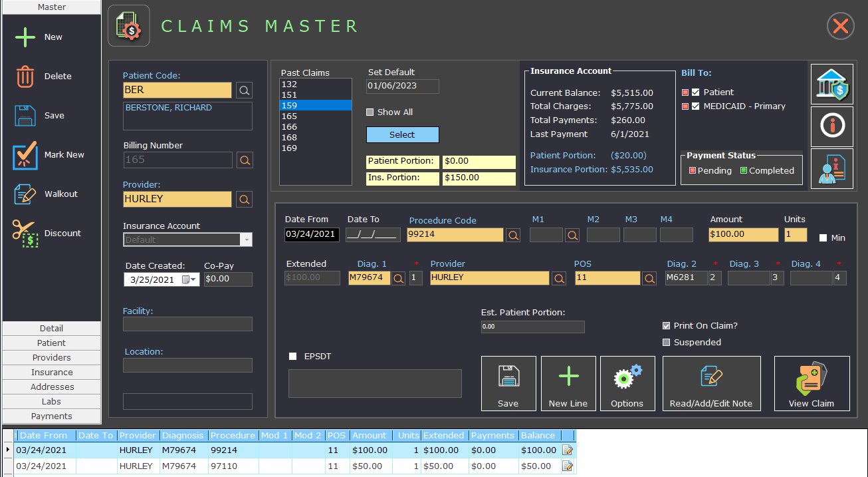
Task: Click the Discount scissors icon
Action: click(25, 233)
